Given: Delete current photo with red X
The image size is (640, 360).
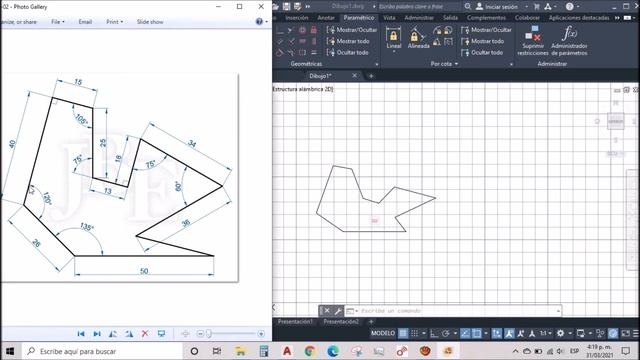Looking at the screenshot, I should (145, 334).
